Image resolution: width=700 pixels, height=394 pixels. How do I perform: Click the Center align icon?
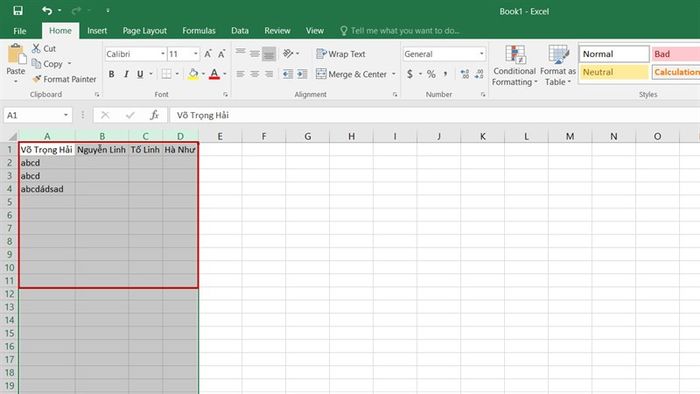(254, 74)
